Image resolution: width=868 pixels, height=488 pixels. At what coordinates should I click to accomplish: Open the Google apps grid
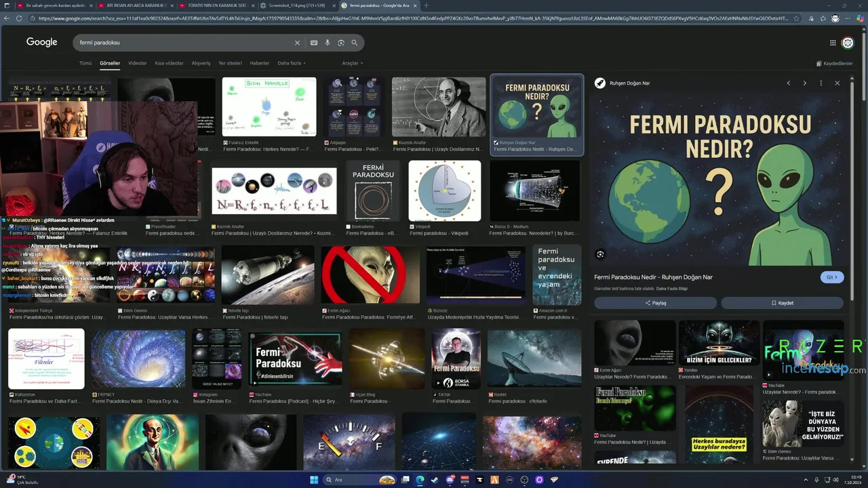(833, 43)
